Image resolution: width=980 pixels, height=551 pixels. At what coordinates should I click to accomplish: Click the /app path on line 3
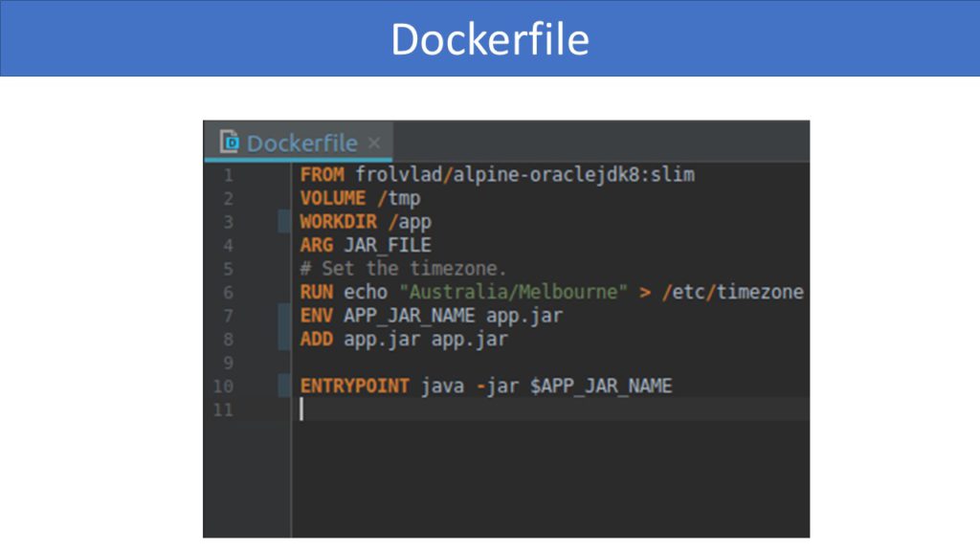coord(410,222)
